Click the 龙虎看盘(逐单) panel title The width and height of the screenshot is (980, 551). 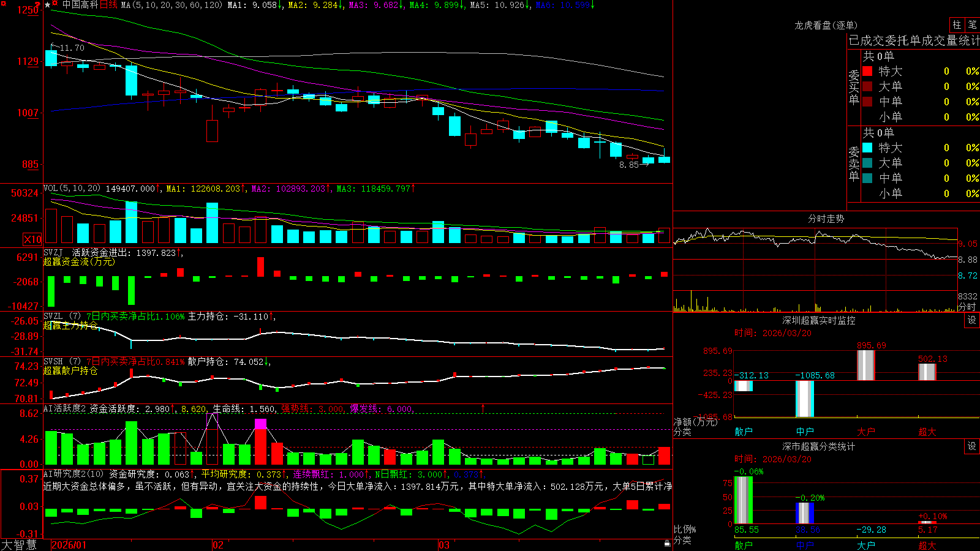[x=826, y=25]
